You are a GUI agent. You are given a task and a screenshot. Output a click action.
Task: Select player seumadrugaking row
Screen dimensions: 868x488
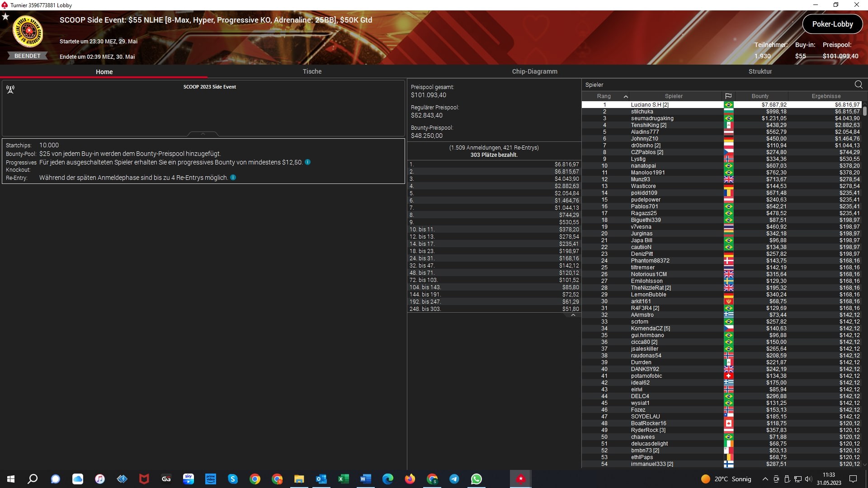[722, 118]
